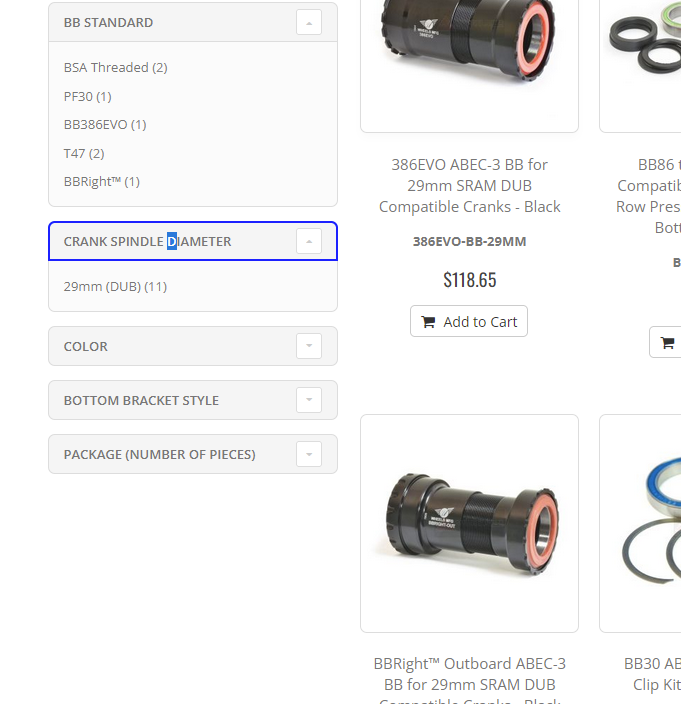The height and width of the screenshot is (704, 681).
Task: Click the cart icon in Add to Cart
Action: 428,322
